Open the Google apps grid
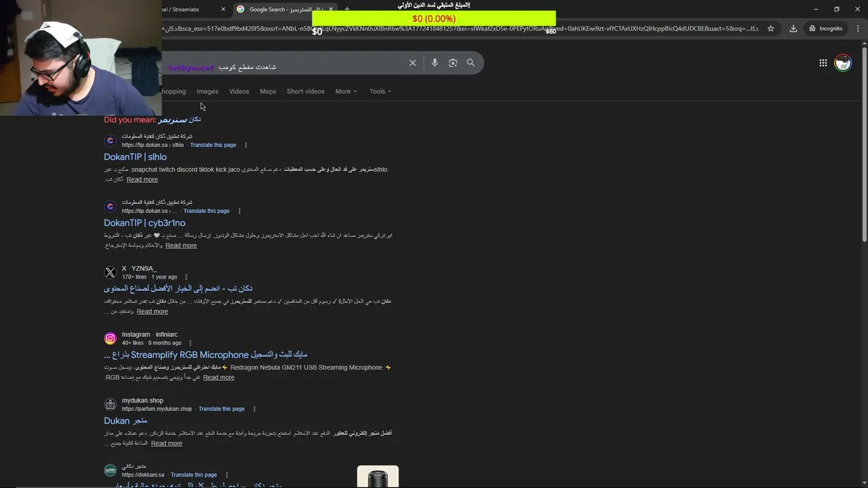868x488 pixels. point(823,63)
